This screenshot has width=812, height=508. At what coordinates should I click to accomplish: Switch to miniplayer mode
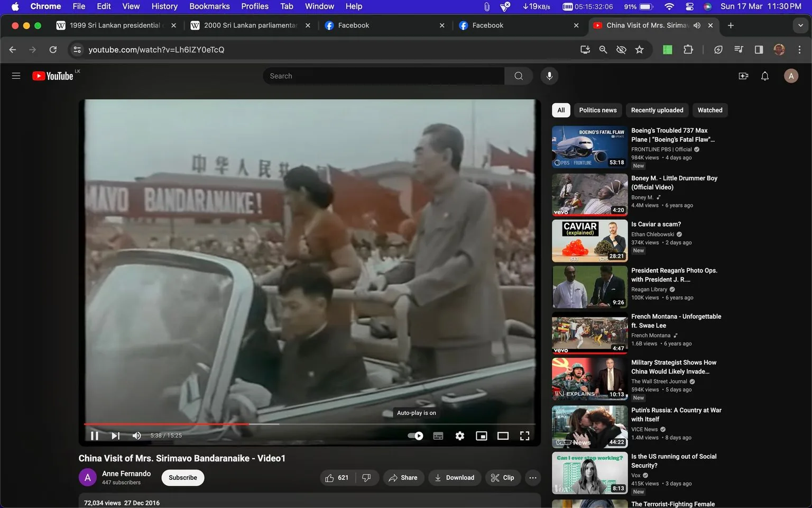(481, 435)
